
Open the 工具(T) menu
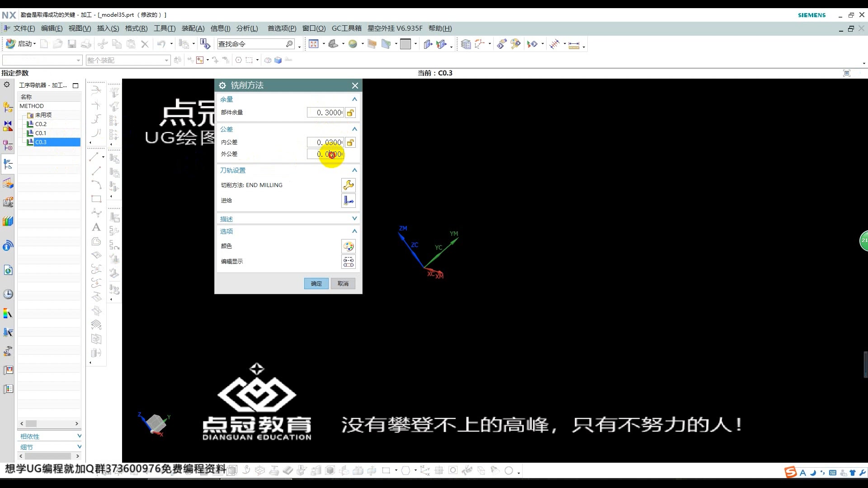coord(164,28)
